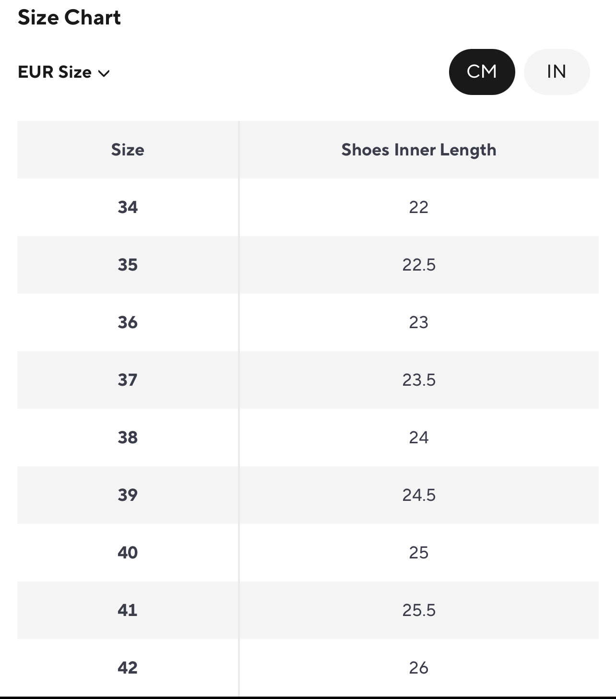Select size 34 row
This screenshot has height=699, width=616.
(x=128, y=207)
